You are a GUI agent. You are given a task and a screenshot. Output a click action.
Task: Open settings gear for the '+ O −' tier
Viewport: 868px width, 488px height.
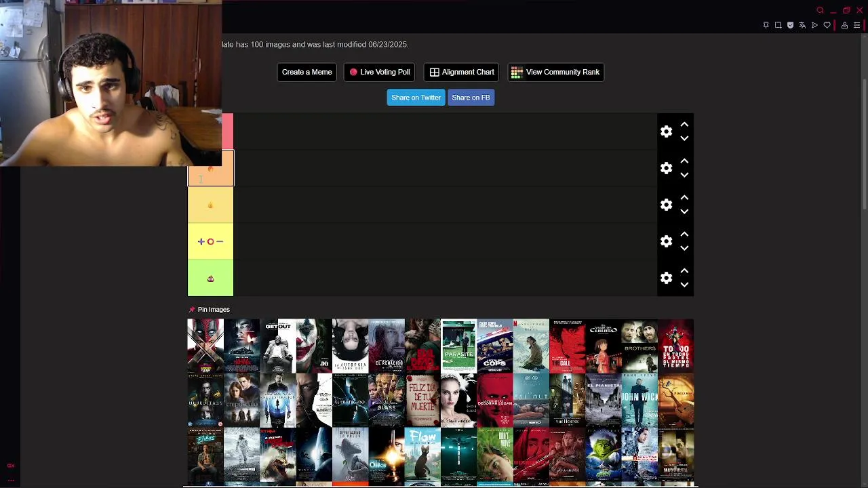point(666,241)
